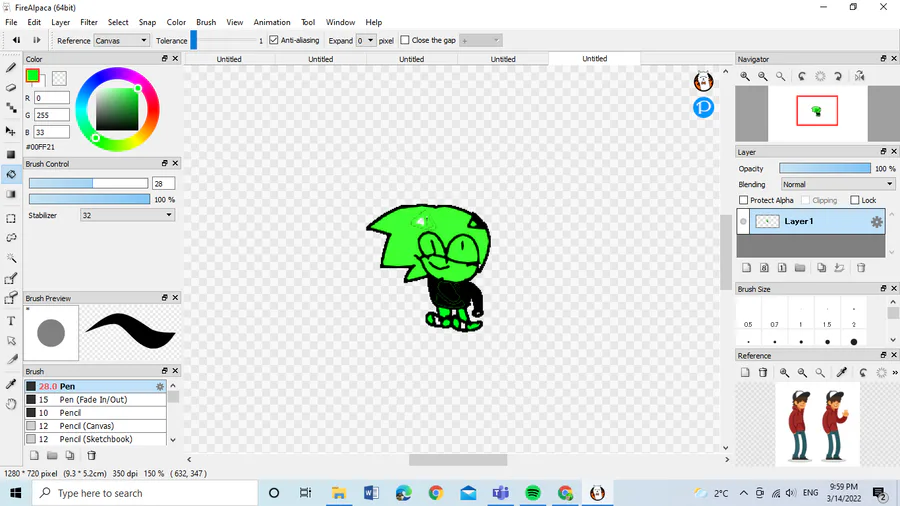Add a new layer in Layer panel

tap(746, 268)
